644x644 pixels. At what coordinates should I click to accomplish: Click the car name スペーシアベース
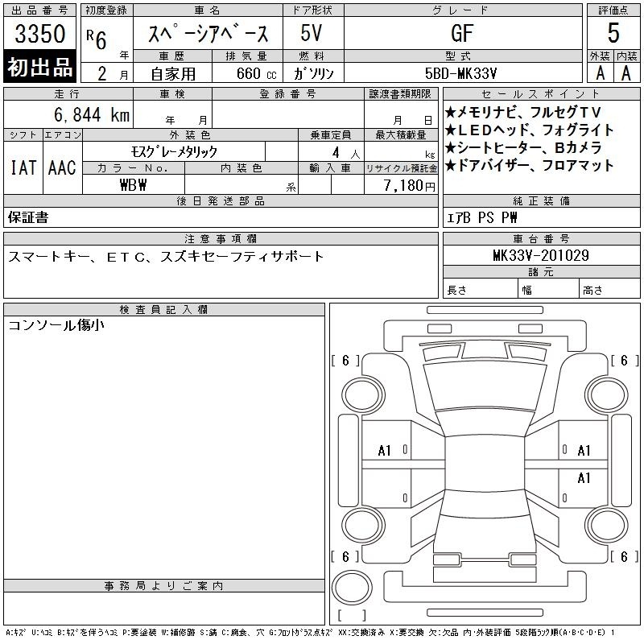(x=207, y=35)
